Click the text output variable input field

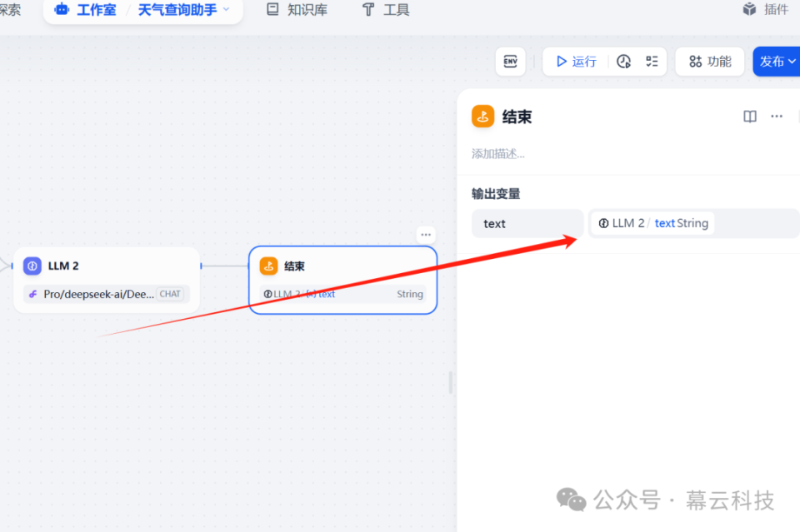point(527,222)
